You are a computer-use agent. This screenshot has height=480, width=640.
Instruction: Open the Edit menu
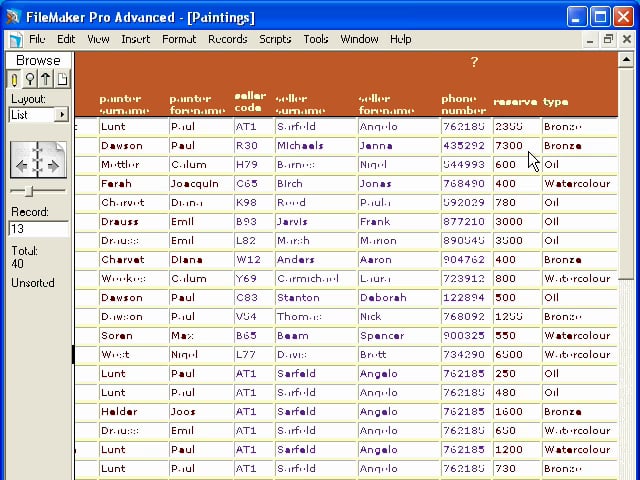(66, 39)
